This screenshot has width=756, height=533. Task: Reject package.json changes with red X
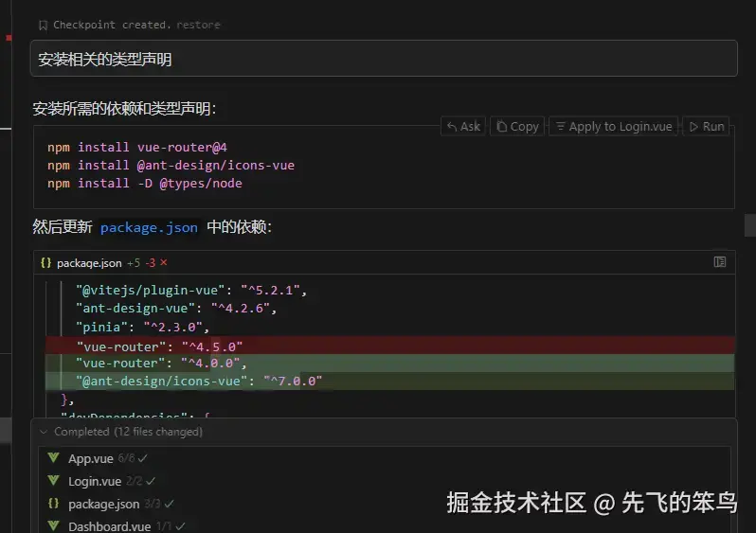[164, 262]
